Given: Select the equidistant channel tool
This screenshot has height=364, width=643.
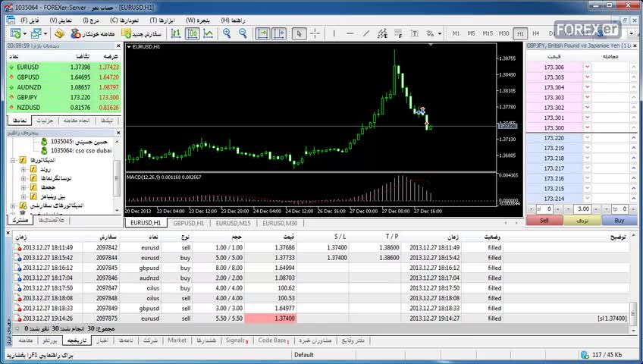Looking at the screenshot, I should [x=382, y=33].
